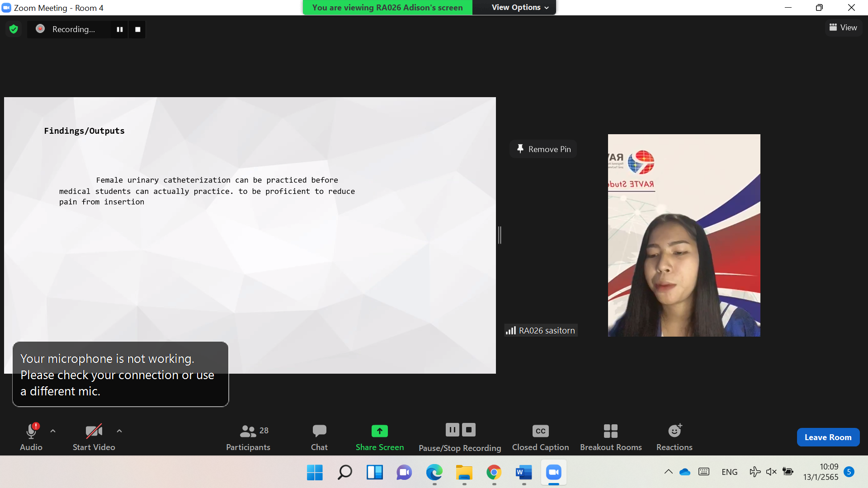
Task: Click the divider handle between shared screen and video
Action: (x=500, y=235)
